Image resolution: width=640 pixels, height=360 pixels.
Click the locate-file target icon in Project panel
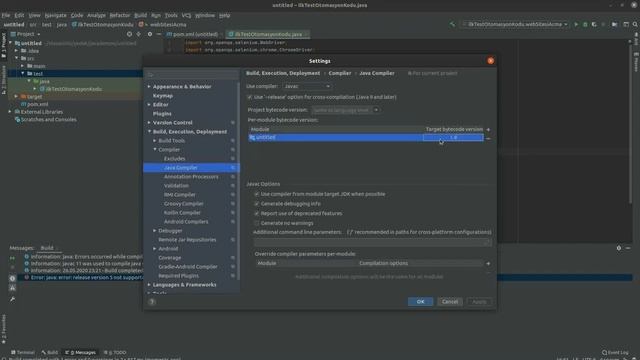pyautogui.click(x=129, y=34)
